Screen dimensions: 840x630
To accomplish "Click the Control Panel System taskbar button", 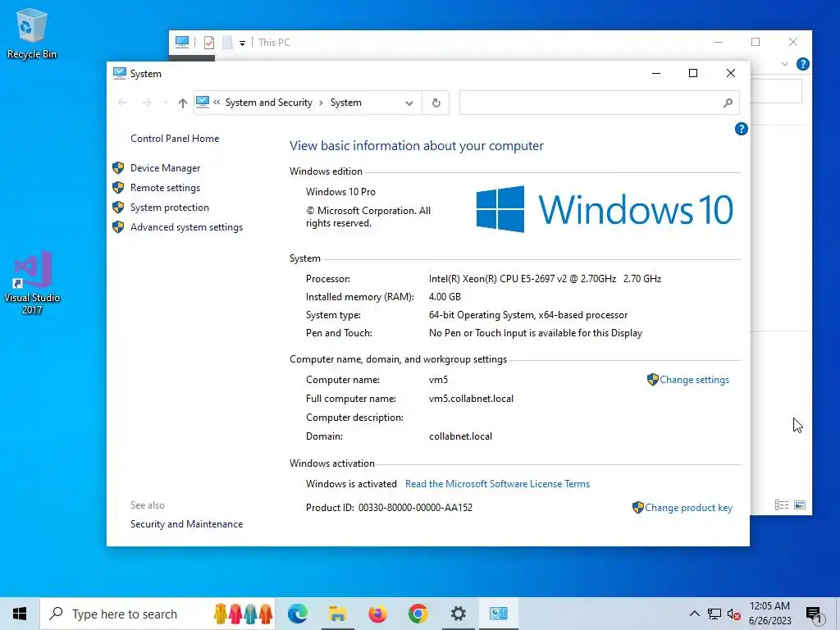I will point(498,614).
